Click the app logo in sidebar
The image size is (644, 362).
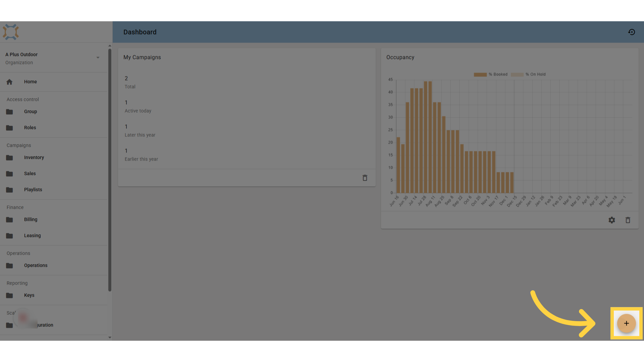(x=11, y=32)
